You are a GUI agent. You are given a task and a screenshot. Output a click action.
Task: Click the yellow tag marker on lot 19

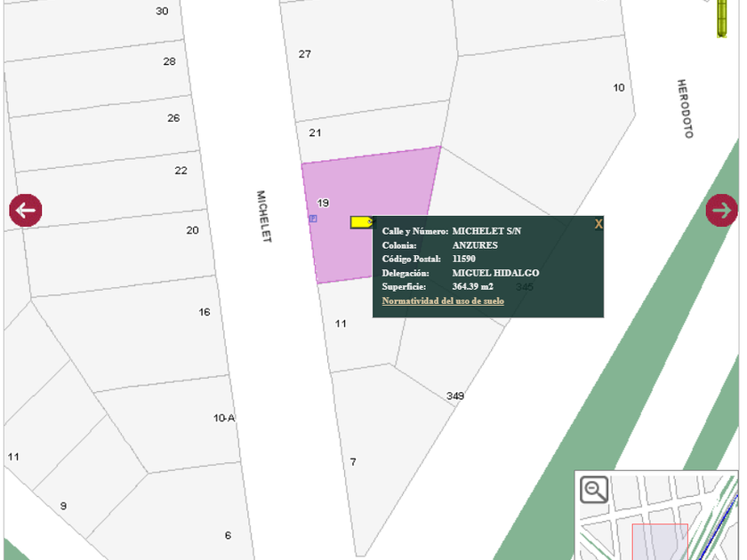pos(362,222)
